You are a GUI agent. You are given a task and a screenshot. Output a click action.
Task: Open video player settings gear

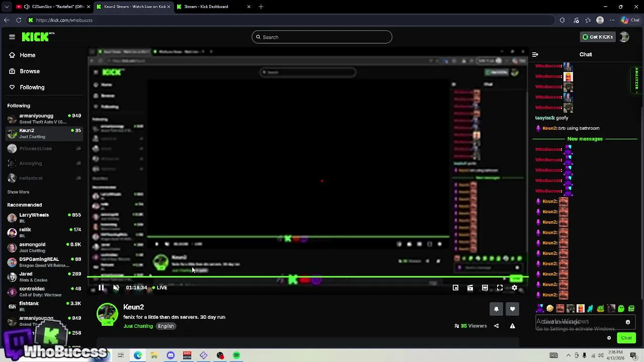tap(514, 288)
